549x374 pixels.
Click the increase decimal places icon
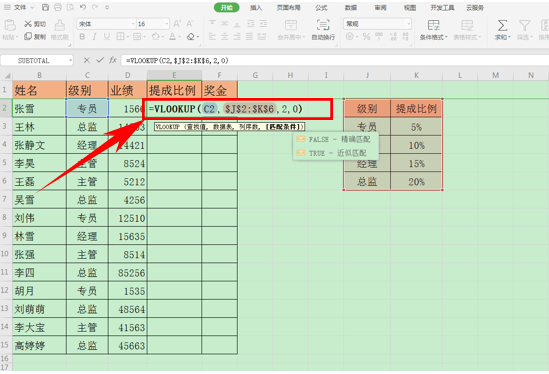[x=394, y=36]
